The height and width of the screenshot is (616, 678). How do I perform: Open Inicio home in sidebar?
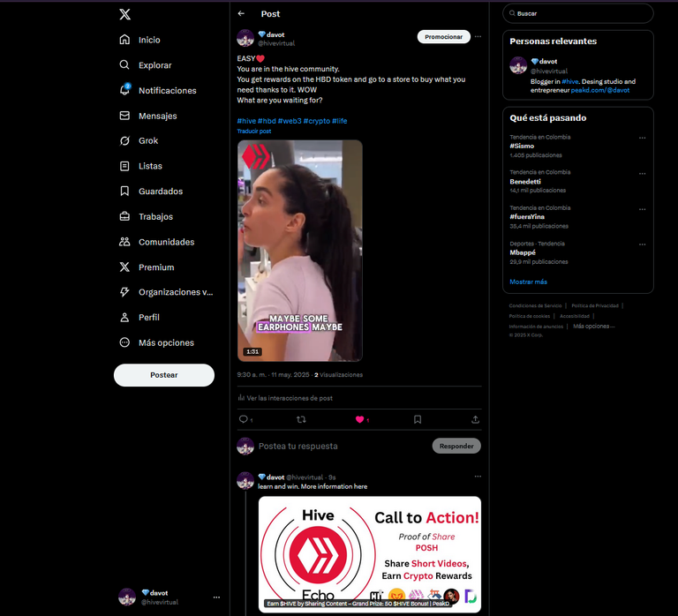[x=139, y=40]
